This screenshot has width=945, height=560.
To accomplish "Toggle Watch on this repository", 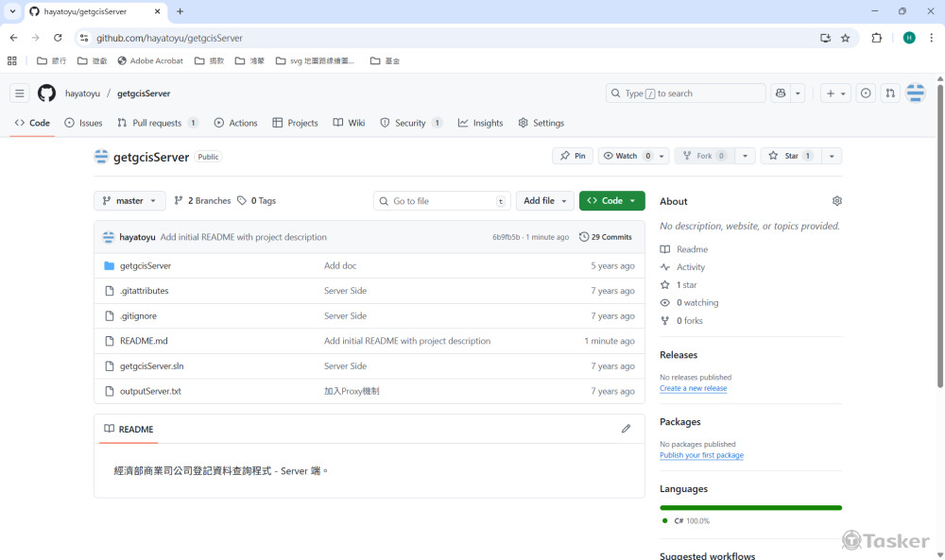I will (621, 156).
